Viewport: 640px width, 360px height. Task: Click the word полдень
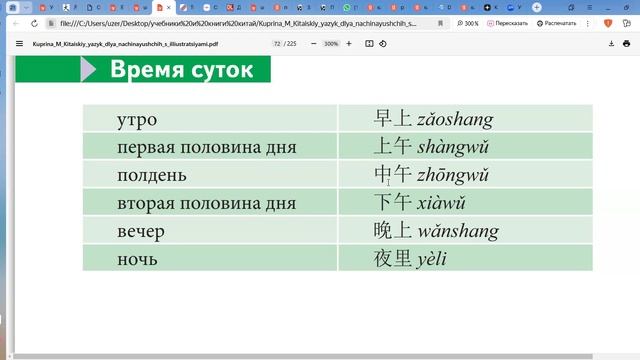pyautogui.click(x=152, y=175)
